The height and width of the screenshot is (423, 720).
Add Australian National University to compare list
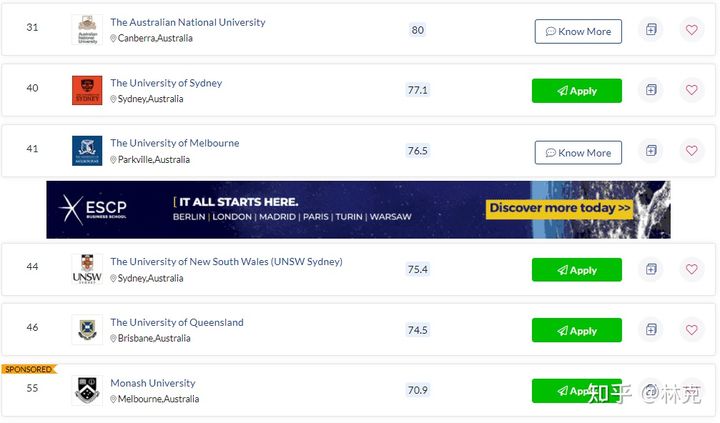(651, 30)
